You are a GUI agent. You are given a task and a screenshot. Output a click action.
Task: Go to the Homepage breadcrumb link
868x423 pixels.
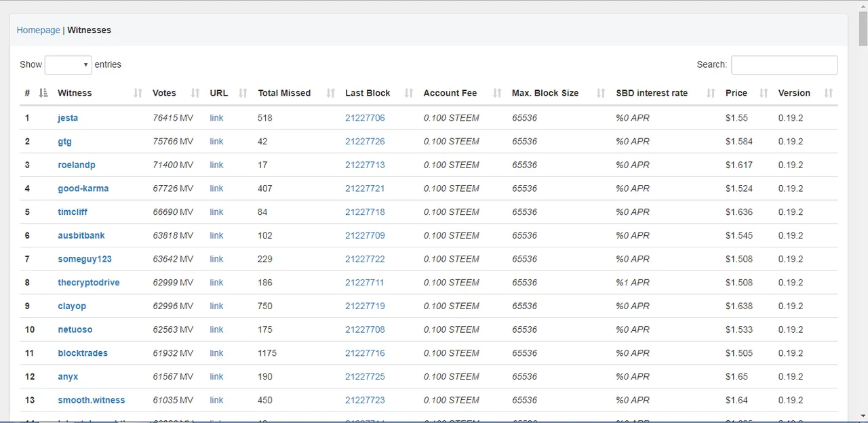pos(38,30)
